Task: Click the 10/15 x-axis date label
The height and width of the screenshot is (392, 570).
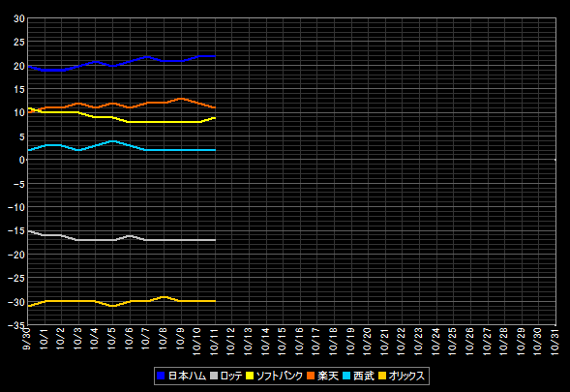Action: (x=283, y=341)
